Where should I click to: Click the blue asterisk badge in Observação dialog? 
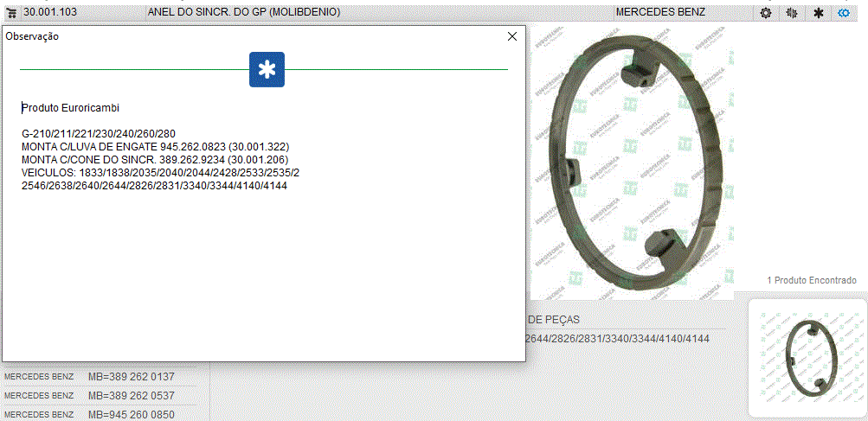(x=267, y=70)
